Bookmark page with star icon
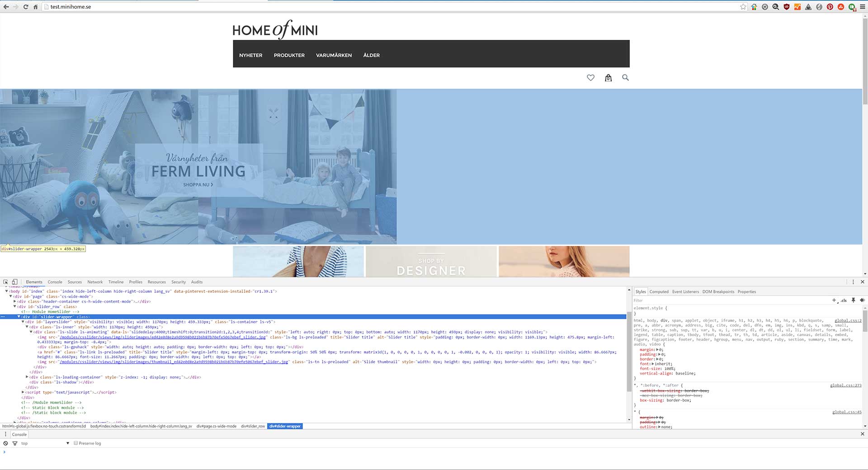The width and height of the screenshot is (868, 470). coord(743,7)
